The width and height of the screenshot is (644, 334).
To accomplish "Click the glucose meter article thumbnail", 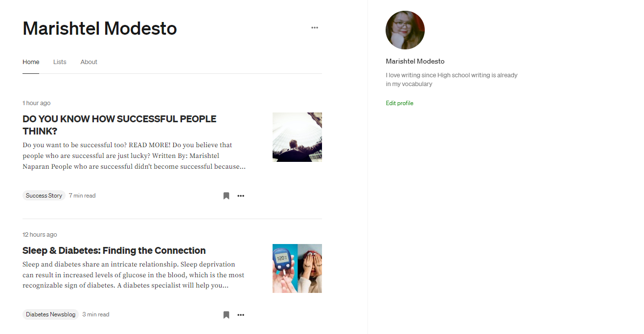I will tap(297, 268).
